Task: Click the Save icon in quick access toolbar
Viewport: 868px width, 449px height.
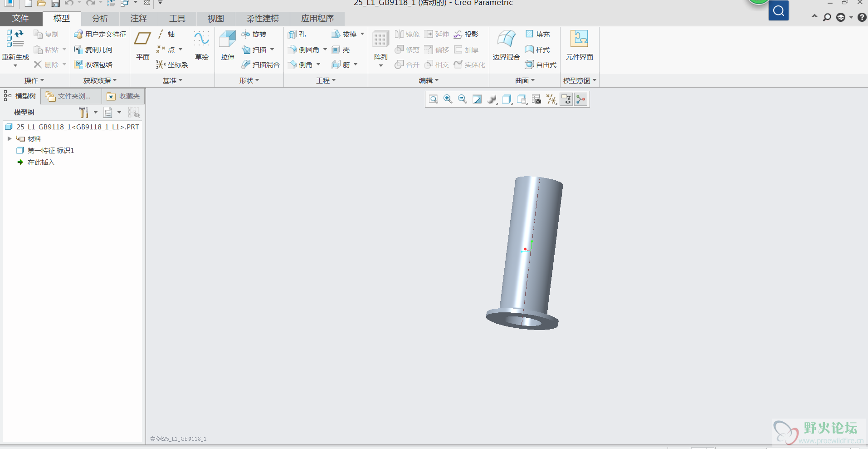Action: point(55,3)
